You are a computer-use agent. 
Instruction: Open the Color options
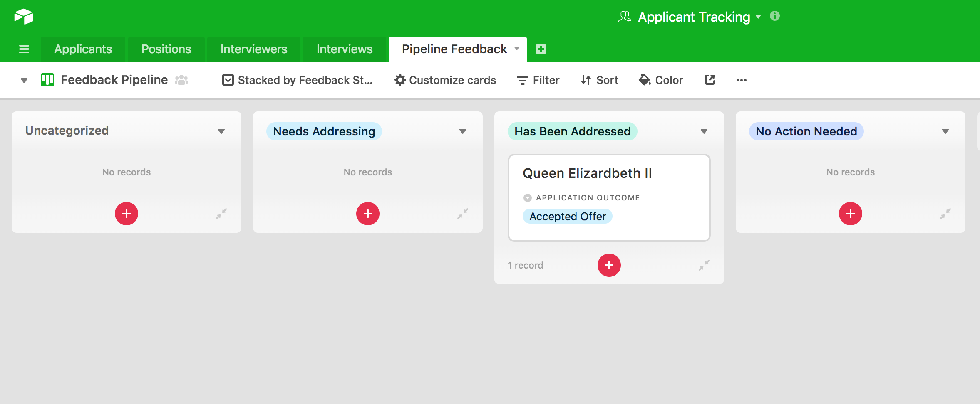(661, 80)
